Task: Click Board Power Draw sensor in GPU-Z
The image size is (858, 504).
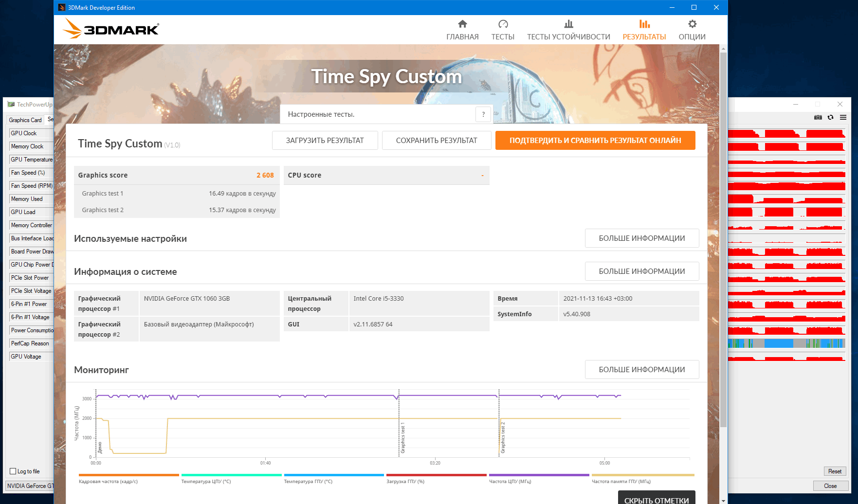Action: (x=31, y=251)
